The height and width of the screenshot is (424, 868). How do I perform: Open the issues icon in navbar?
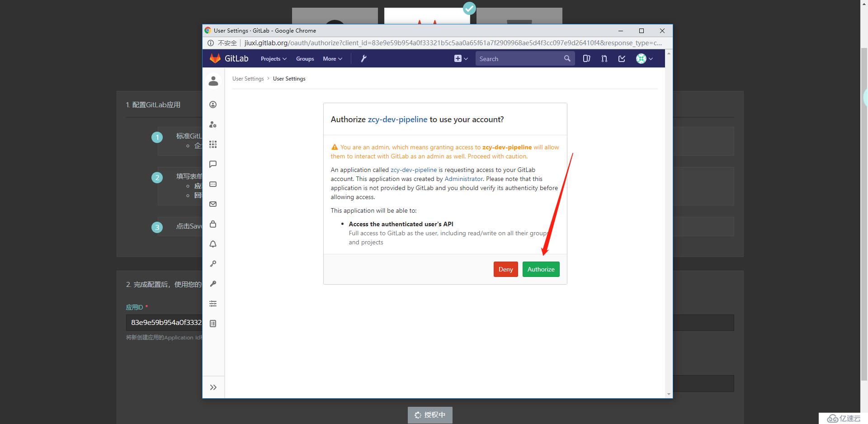pos(586,58)
